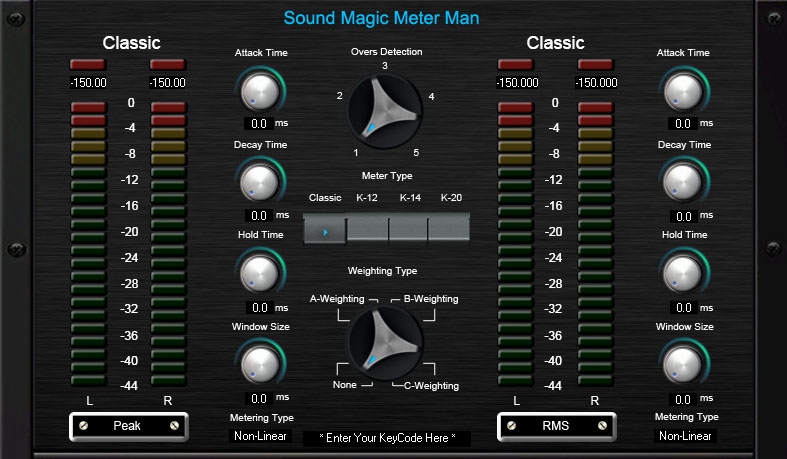The image size is (787, 459).
Task: Select the Classic meter type button
Action: pos(325,230)
